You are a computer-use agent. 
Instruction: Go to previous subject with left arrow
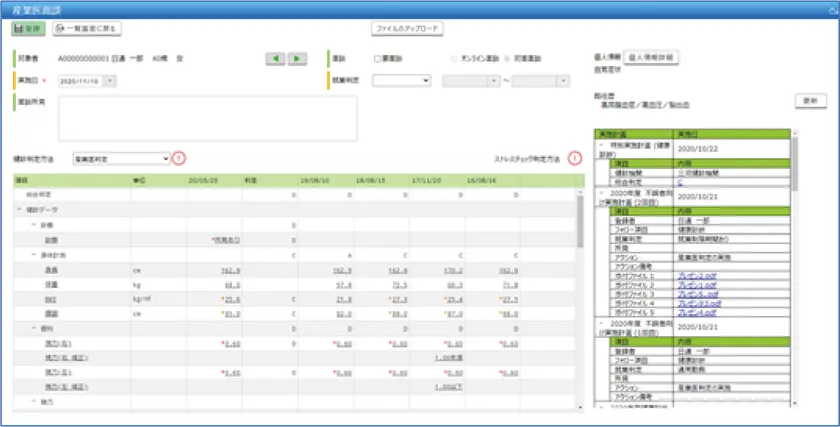pyautogui.click(x=275, y=59)
